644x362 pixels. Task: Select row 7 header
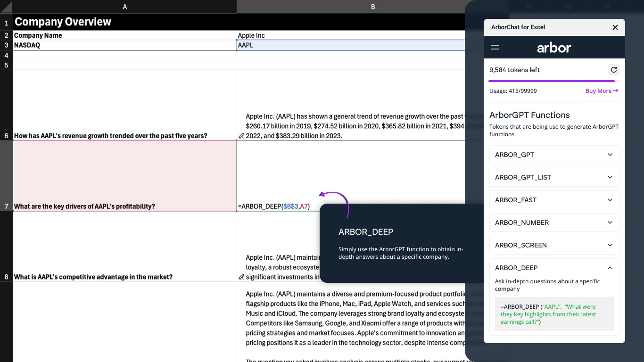point(7,175)
